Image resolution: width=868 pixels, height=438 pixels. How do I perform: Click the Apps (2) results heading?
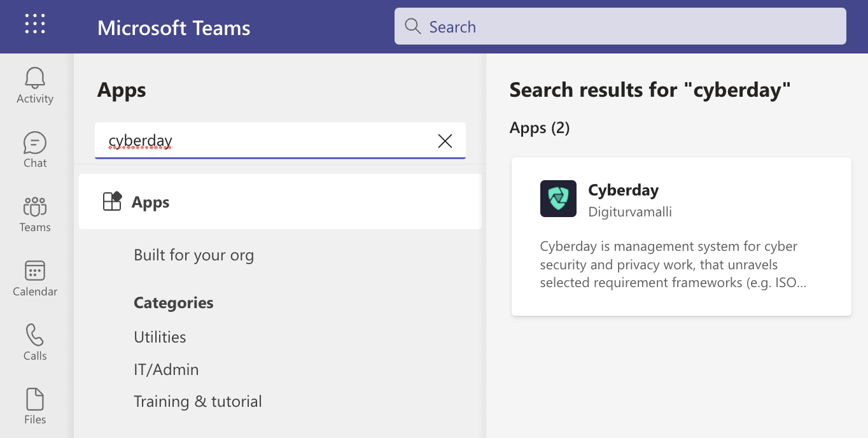pyautogui.click(x=540, y=128)
